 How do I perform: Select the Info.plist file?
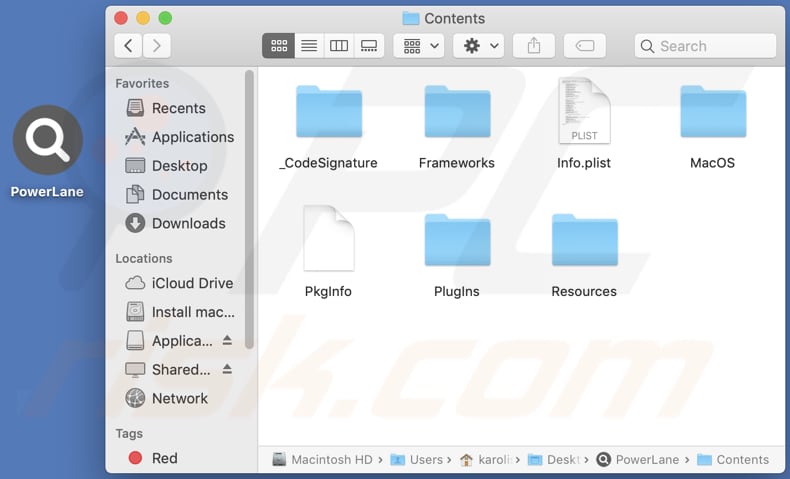[584, 112]
